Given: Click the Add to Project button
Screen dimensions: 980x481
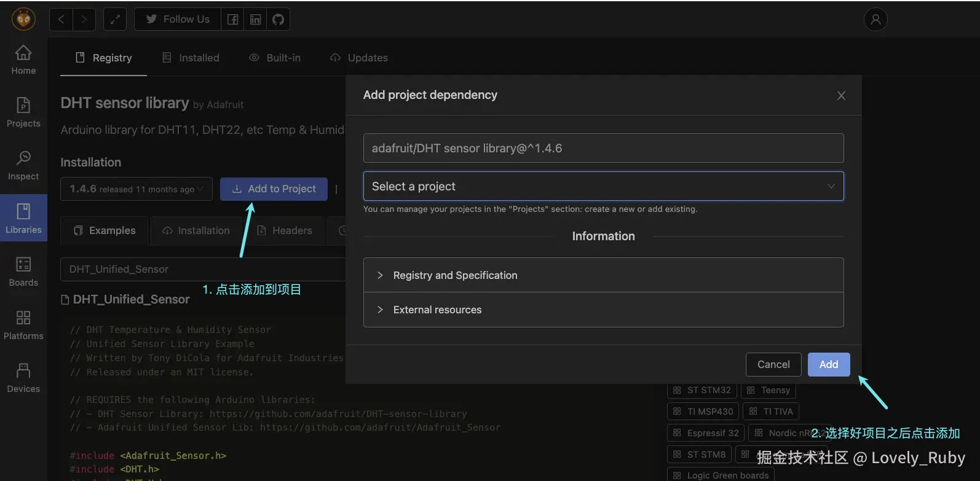Looking at the screenshot, I should (274, 189).
